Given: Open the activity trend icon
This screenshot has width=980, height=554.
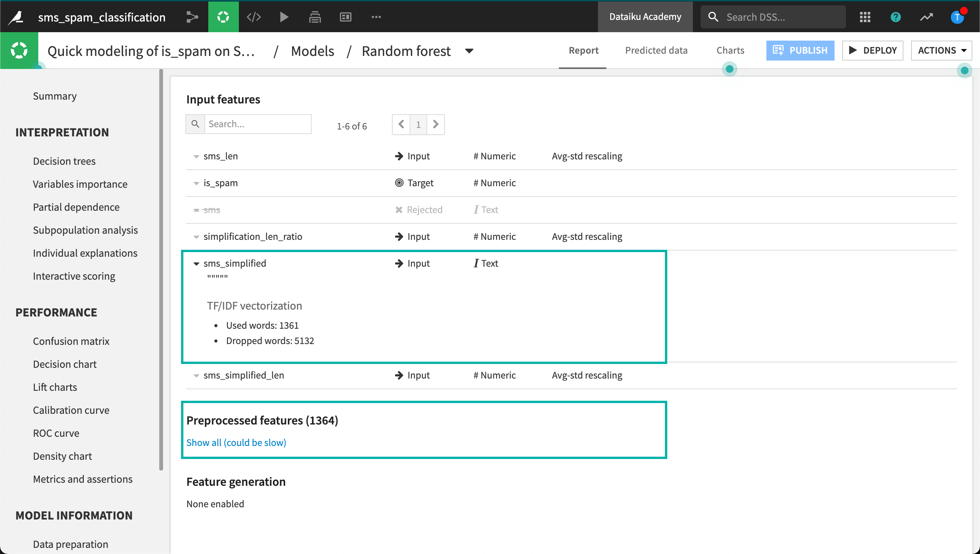Looking at the screenshot, I should (926, 17).
